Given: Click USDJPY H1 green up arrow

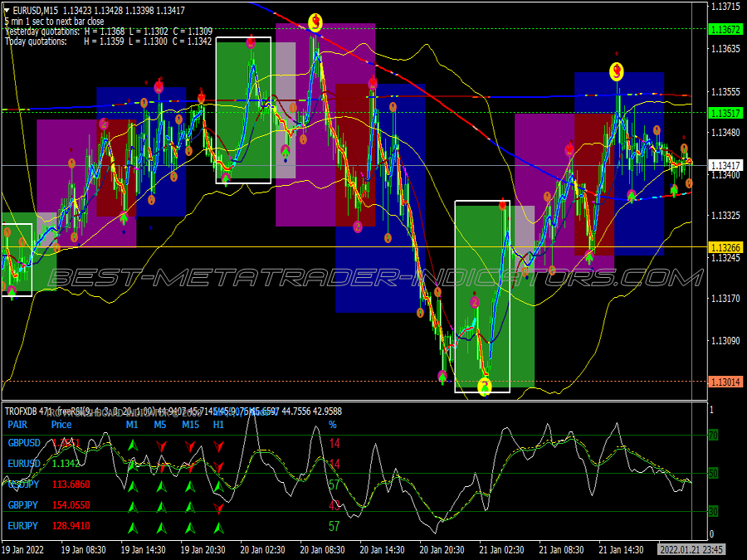Looking at the screenshot, I should pyautogui.click(x=218, y=487).
